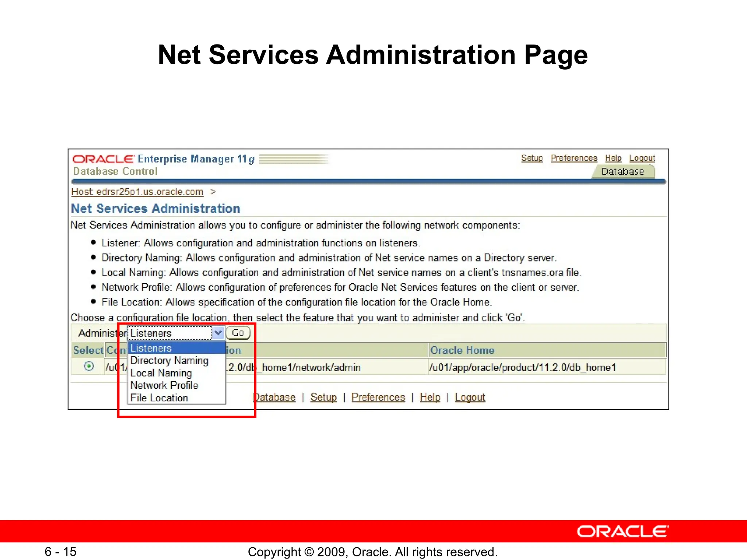Click the Help link in the top header
Image resolution: width=747 pixels, height=560 pixels.
(x=613, y=158)
